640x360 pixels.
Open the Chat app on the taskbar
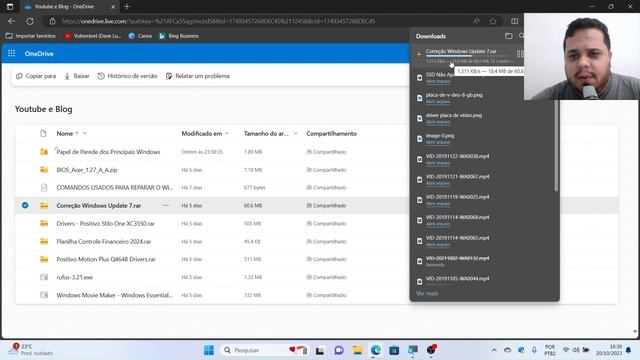(x=339, y=350)
